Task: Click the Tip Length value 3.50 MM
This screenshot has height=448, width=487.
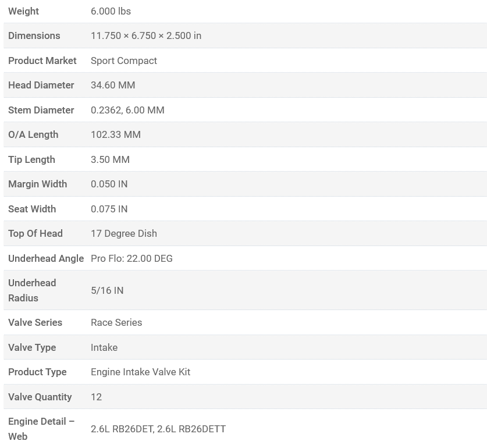Action: pos(110,159)
